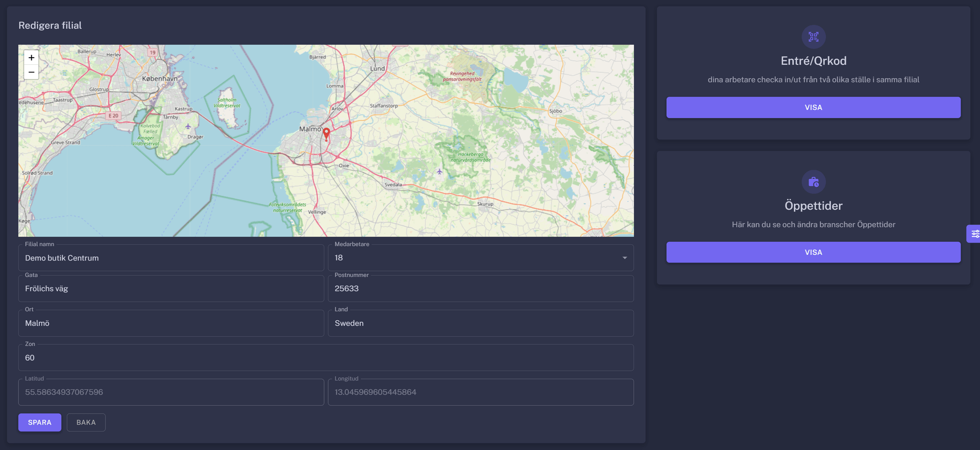Click the Öppettider briefcase clock icon
This screenshot has width=980, height=450.
[x=813, y=182]
